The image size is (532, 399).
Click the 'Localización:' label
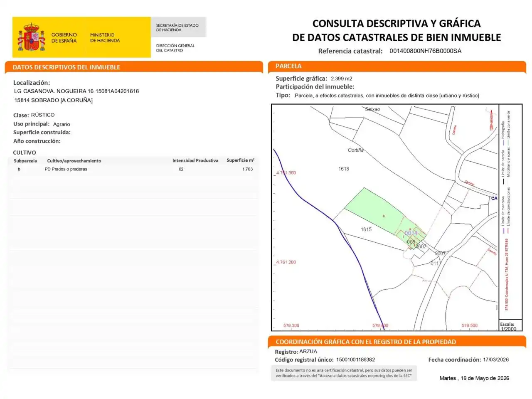click(32, 83)
